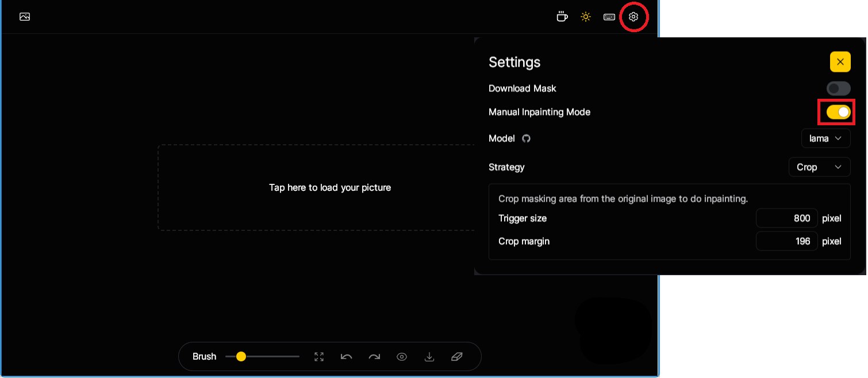Open the lama model dropdown

[825, 138]
